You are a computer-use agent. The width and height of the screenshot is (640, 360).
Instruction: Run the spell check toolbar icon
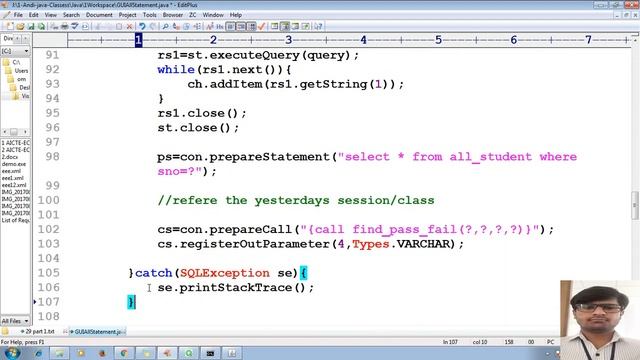[75, 27]
